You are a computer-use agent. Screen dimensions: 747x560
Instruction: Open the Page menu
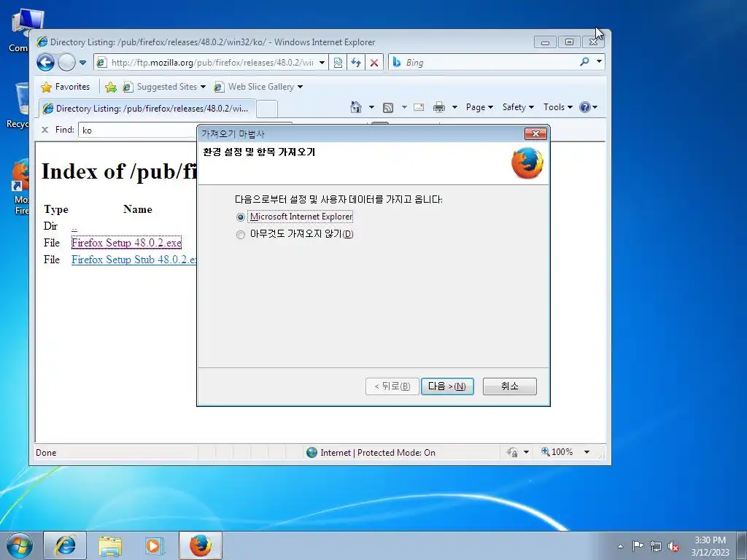coord(479,107)
